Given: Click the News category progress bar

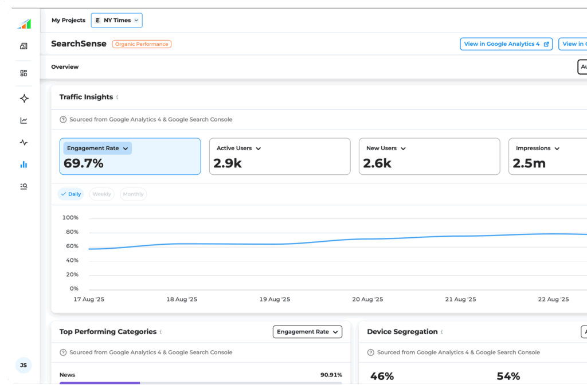Looking at the screenshot, I should (201, 383).
